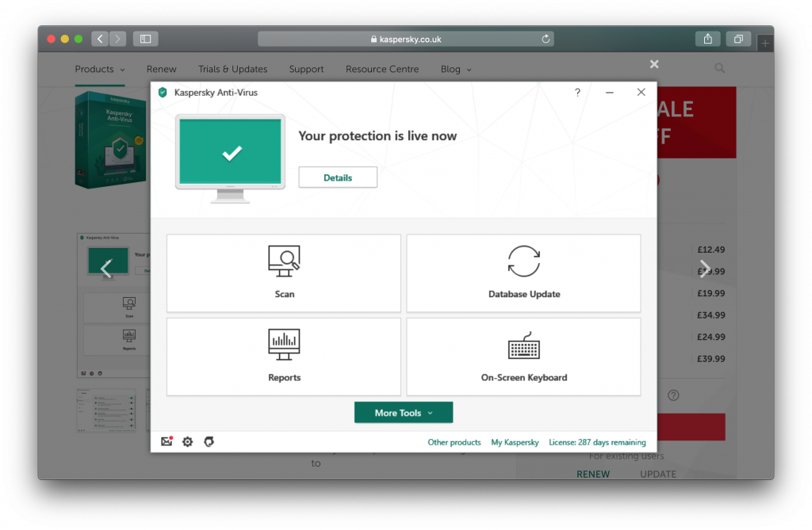Select the Kaspersky Anti-Virus box image
Screen dimensions: 812x530
[x=111, y=139]
